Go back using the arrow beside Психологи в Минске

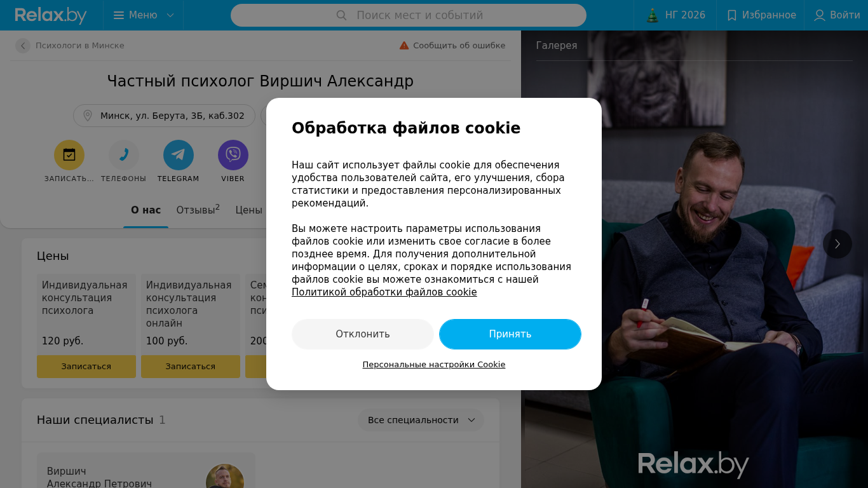pos(23,46)
